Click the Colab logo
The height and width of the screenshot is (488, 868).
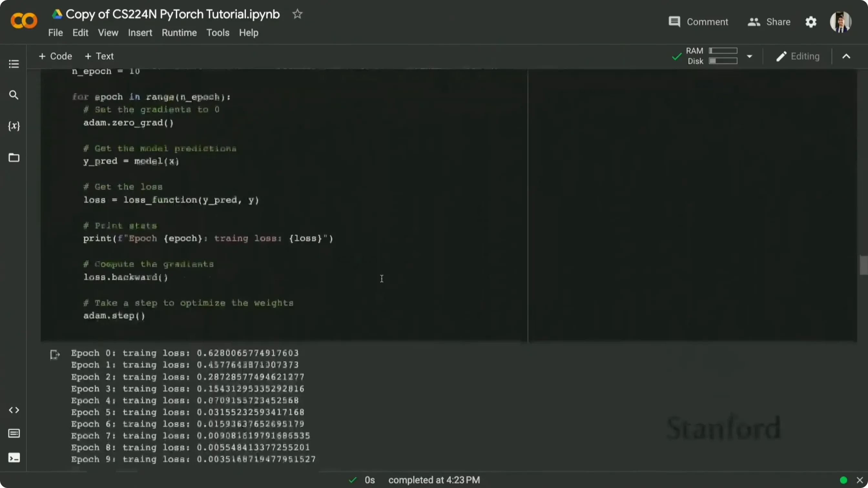coord(24,21)
